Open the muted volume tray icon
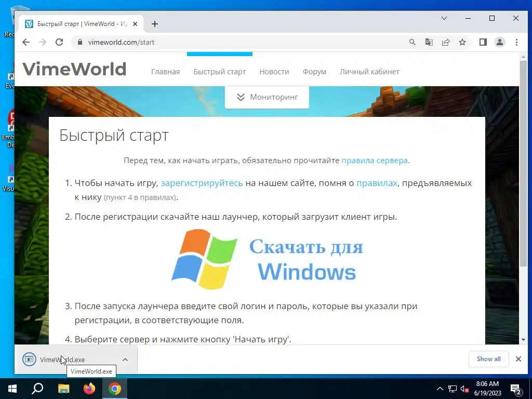The image size is (532, 399). coord(465,389)
